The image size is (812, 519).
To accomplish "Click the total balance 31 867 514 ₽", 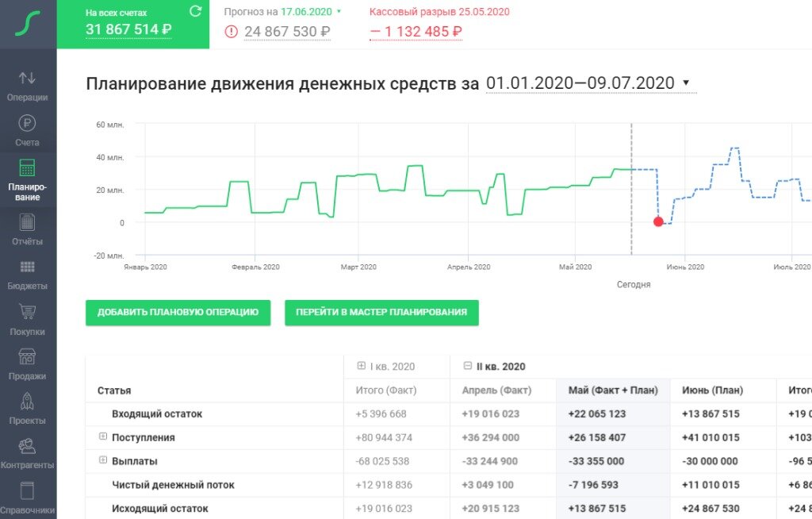I will (x=128, y=29).
